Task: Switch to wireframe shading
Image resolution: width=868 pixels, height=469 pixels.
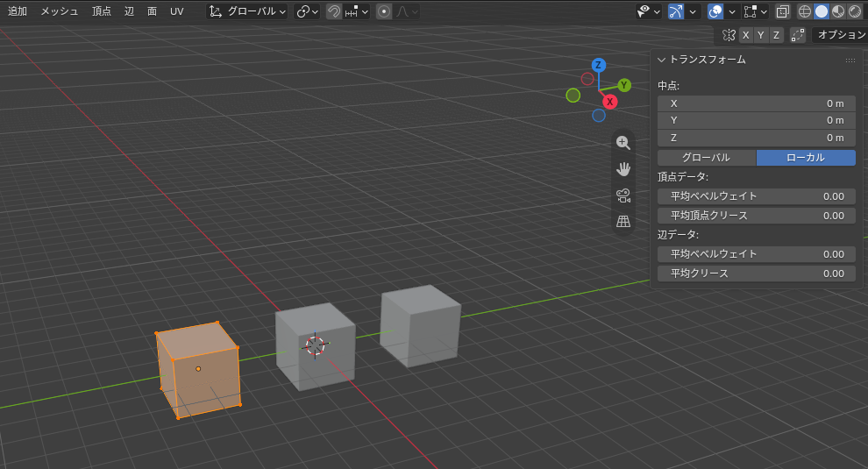Action: [804, 11]
